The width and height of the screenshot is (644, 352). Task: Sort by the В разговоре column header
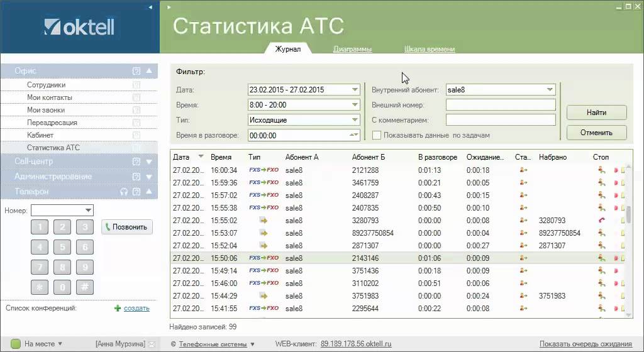(x=438, y=157)
